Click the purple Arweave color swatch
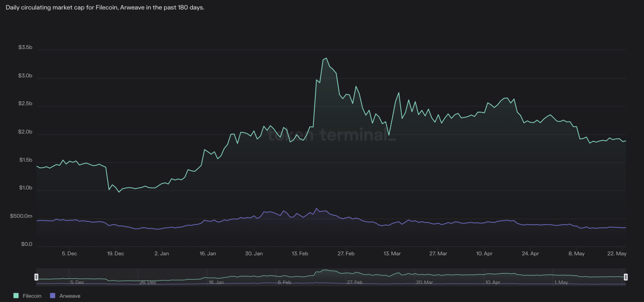Image resolution: width=644 pixels, height=302 pixels. click(53, 296)
